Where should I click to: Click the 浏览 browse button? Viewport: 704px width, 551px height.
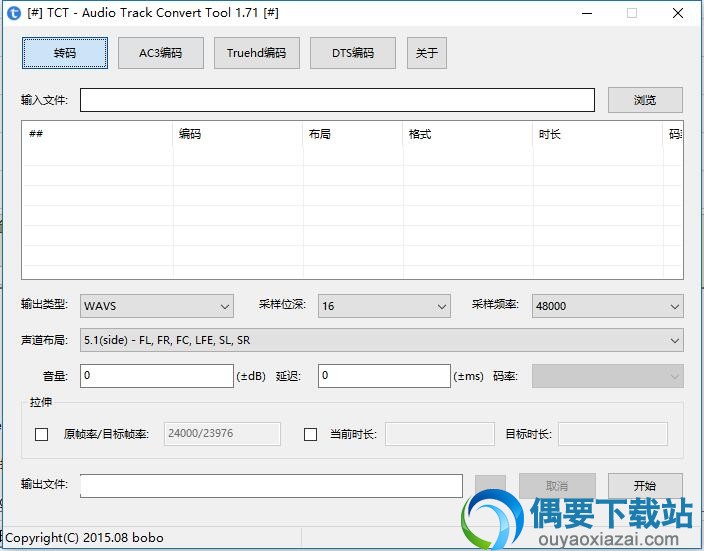coord(645,100)
